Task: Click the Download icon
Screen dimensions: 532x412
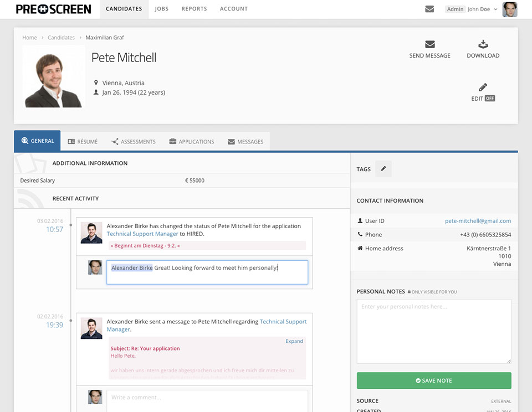Action: click(x=483, y=44)
